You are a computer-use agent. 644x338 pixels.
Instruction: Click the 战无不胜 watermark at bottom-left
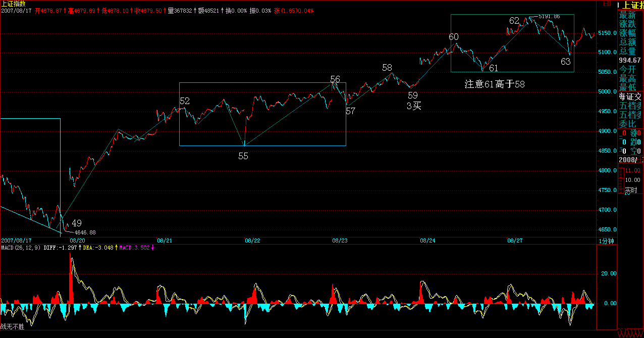[x=12, y=327]
